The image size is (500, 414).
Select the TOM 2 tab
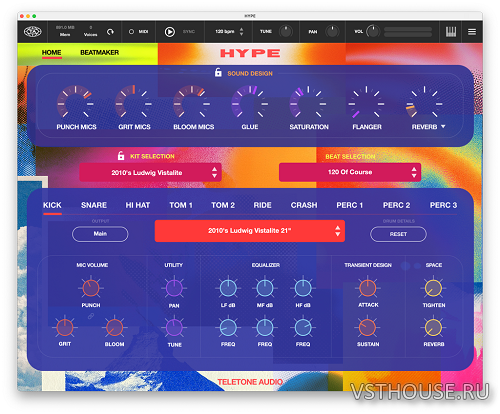(223, 205)
